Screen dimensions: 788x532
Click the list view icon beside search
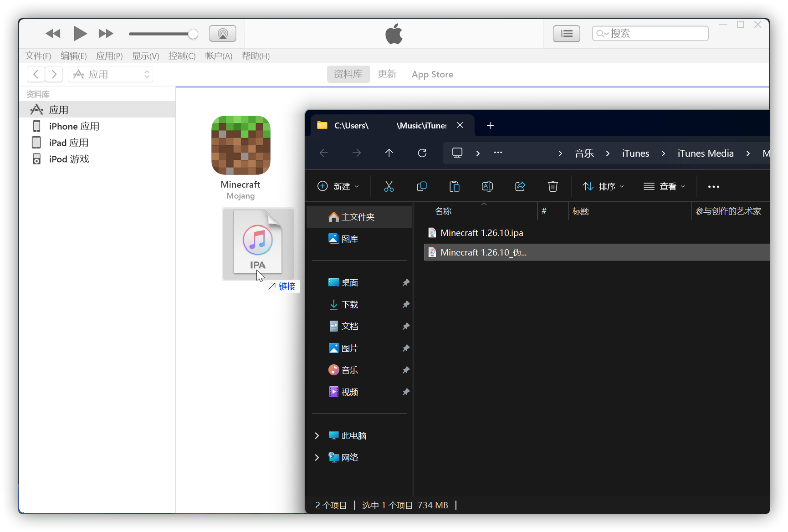coord(566,34)
